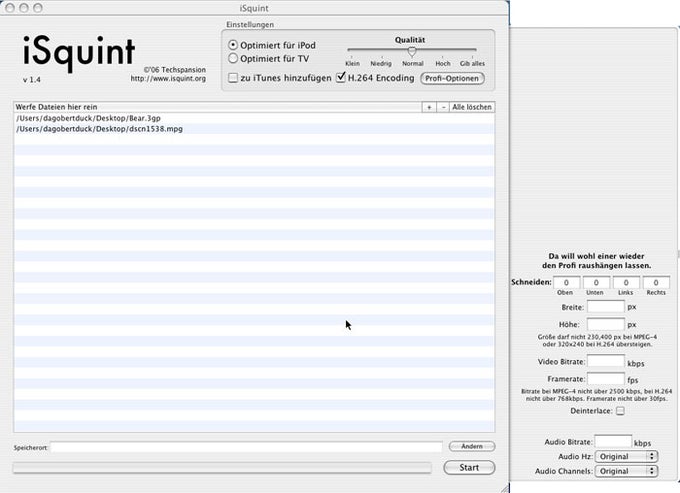The image size is (680, 493).
Task: Click the red close window button
Action: coord(10,8)
